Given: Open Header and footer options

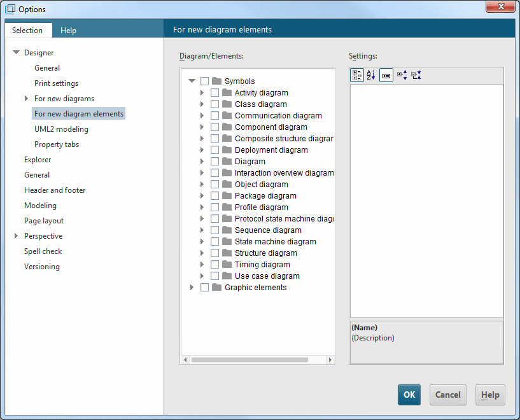Looking at the screenshot, I should pyautogui.click(x=55, y=190).
